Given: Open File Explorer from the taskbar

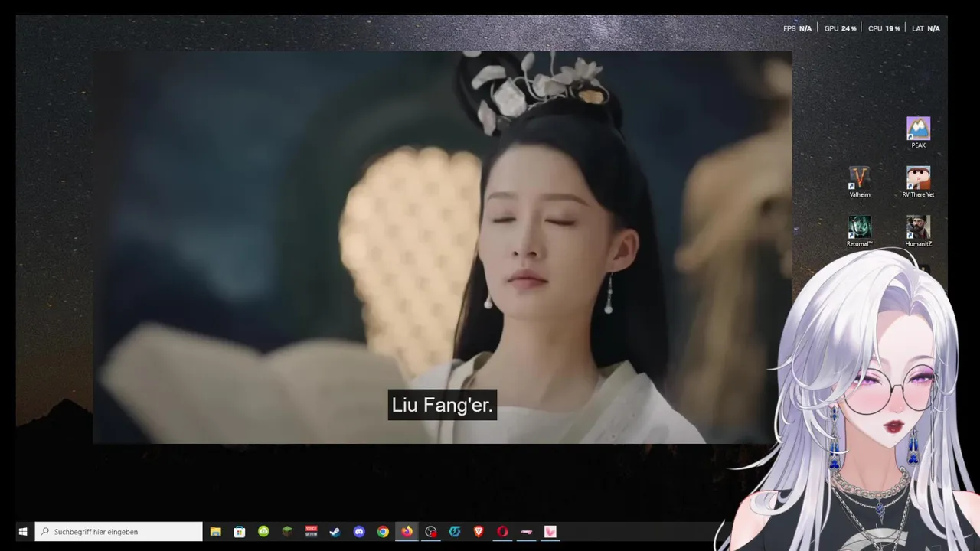Looking at the screenshot, I should [x=216, y=531].
